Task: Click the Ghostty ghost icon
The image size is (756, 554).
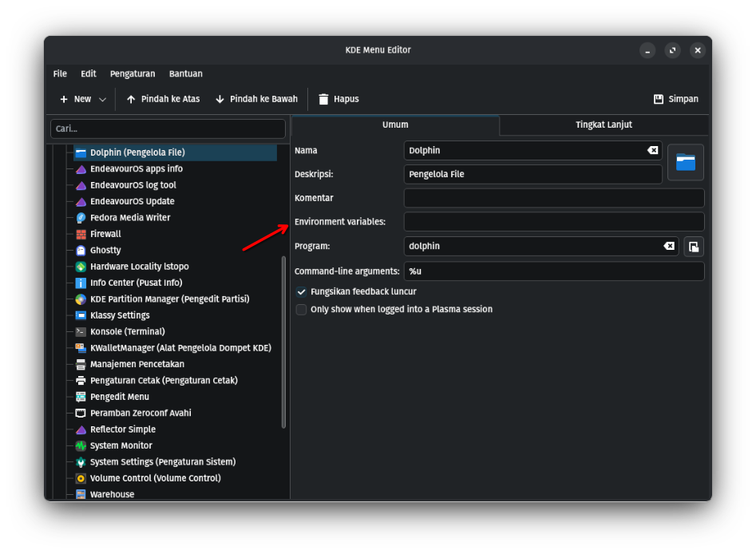Action: coord(81,251)
